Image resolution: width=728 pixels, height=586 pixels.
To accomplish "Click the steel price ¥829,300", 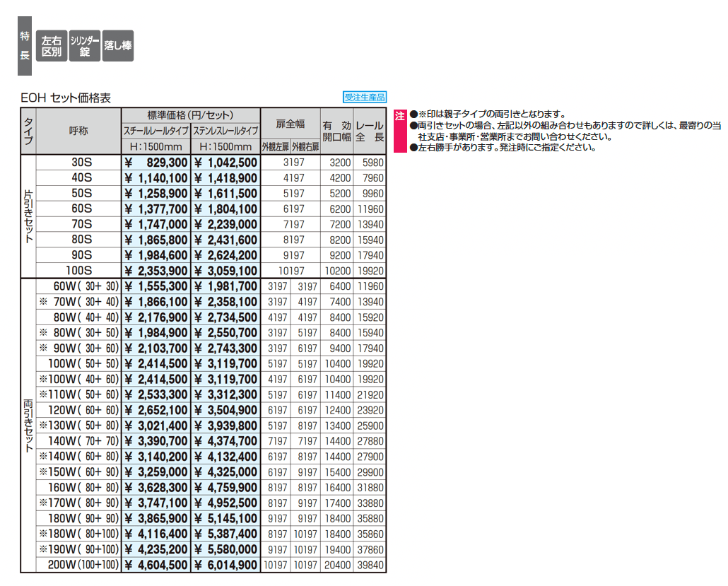I will pos(156,163).
